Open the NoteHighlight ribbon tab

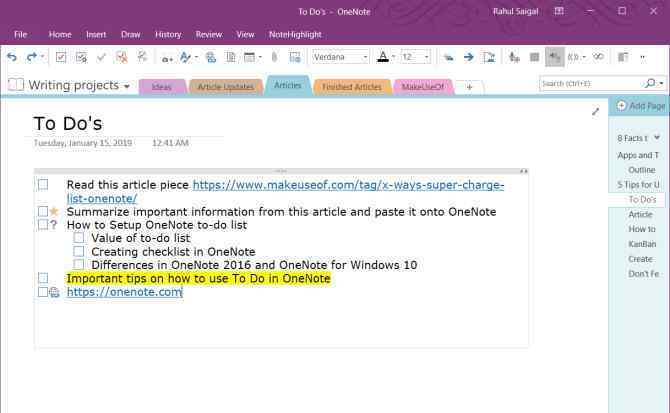pos(295,35)
